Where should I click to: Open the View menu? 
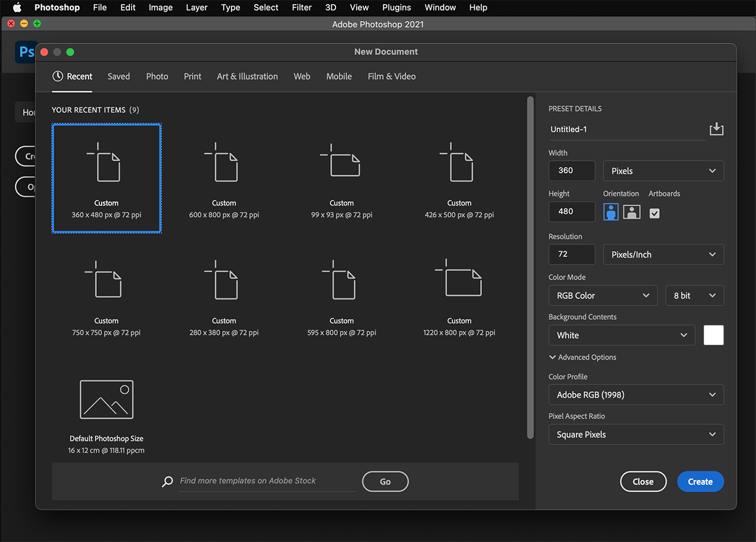click(359, 8)
